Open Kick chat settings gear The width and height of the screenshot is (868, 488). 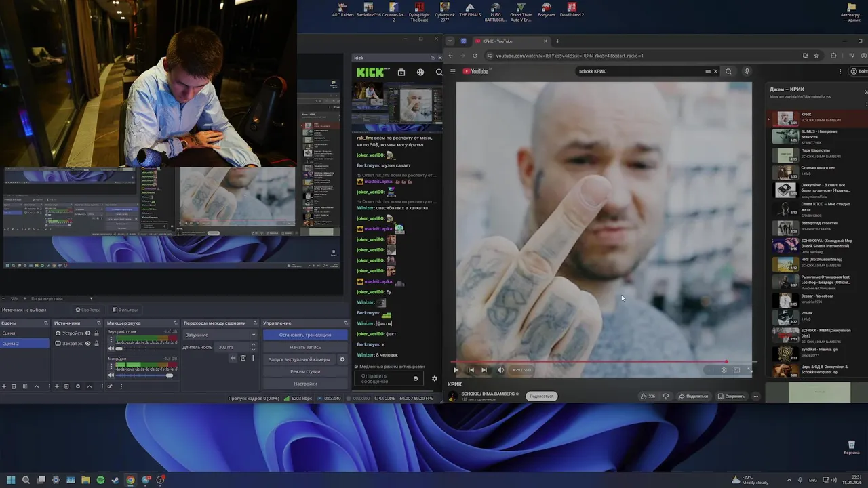click(x=435, y=379)
